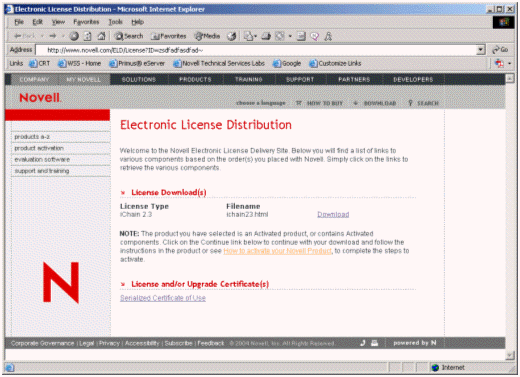
Task: Refresh the current page
Action: [88, 36]
